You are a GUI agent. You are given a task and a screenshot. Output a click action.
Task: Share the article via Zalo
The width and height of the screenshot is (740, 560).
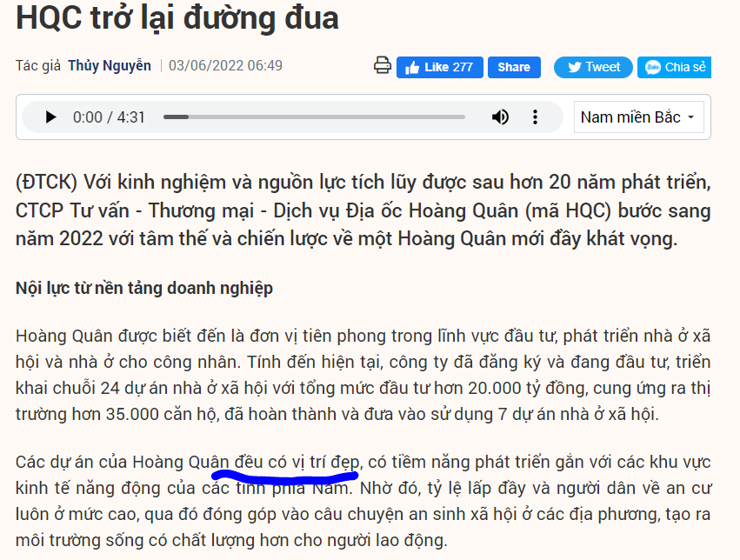pos(675,68)
